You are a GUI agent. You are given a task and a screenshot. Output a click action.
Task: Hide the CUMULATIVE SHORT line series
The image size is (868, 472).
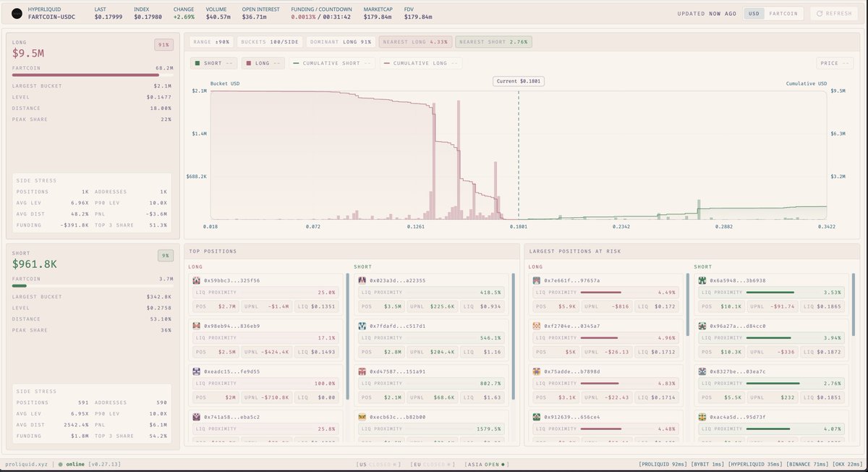[331, 63]
